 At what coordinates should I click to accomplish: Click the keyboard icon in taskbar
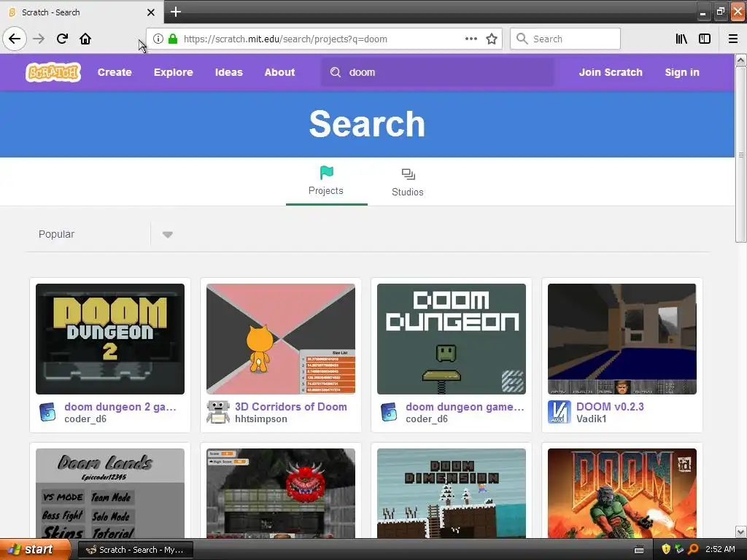[639, 550]
